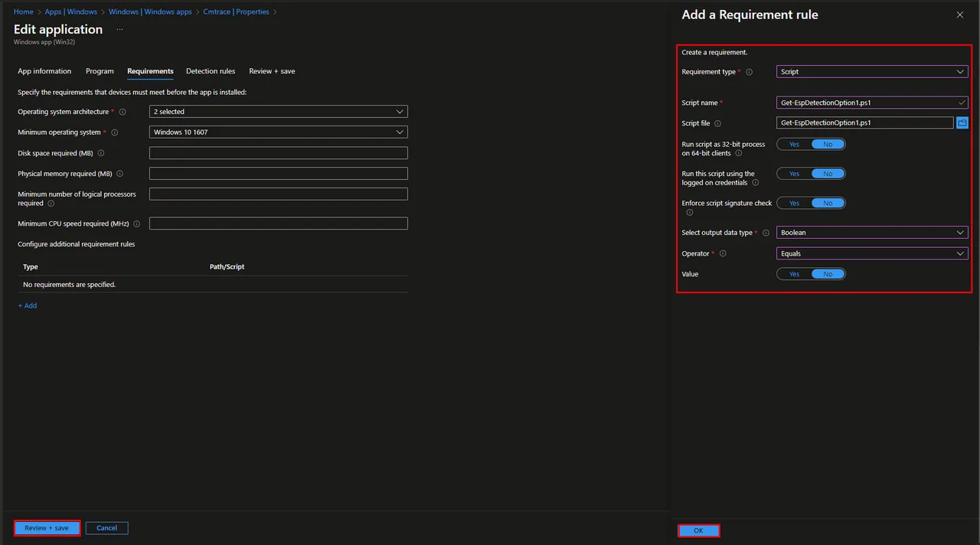980x545 pixels.
Task: Open the Detection rules tab
Action: coord(211,71)
